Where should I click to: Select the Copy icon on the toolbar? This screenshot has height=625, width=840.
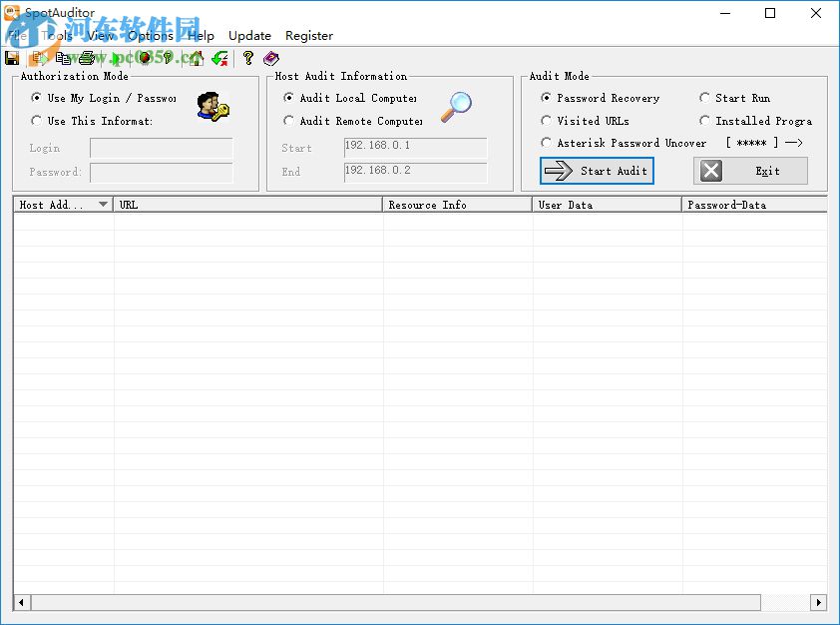point(63,58)
